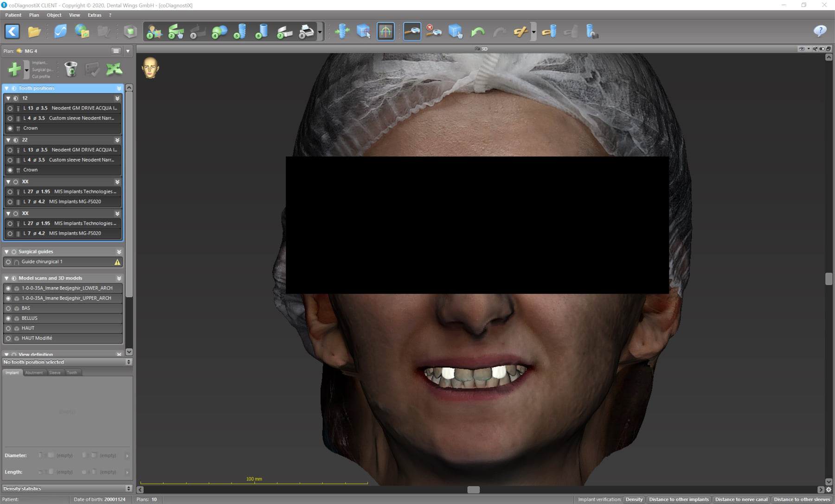Collapse tooth 22 group triangle
Viewport: 835px width, 504px height.
[x=8, y=140]
